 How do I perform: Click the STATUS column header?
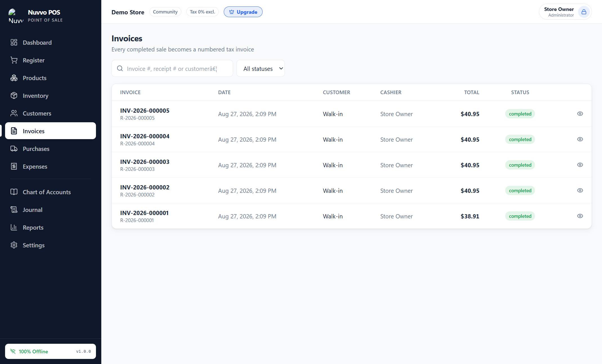(x=520, y=92)
